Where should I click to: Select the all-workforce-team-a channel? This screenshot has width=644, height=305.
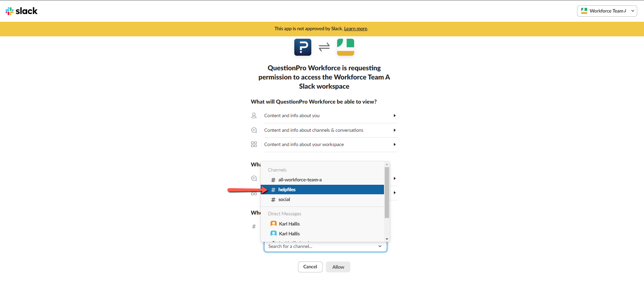coord(322,180)
